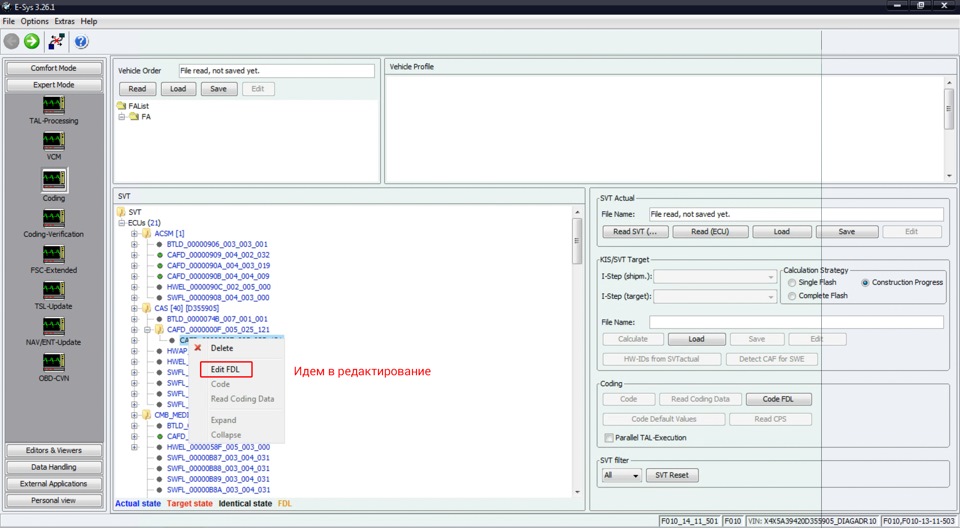The height and width of the screenshot is (528, 960).
Task: Collapse the CAFD_0000000F_005_025_121 node
Action: click(147, 330)
